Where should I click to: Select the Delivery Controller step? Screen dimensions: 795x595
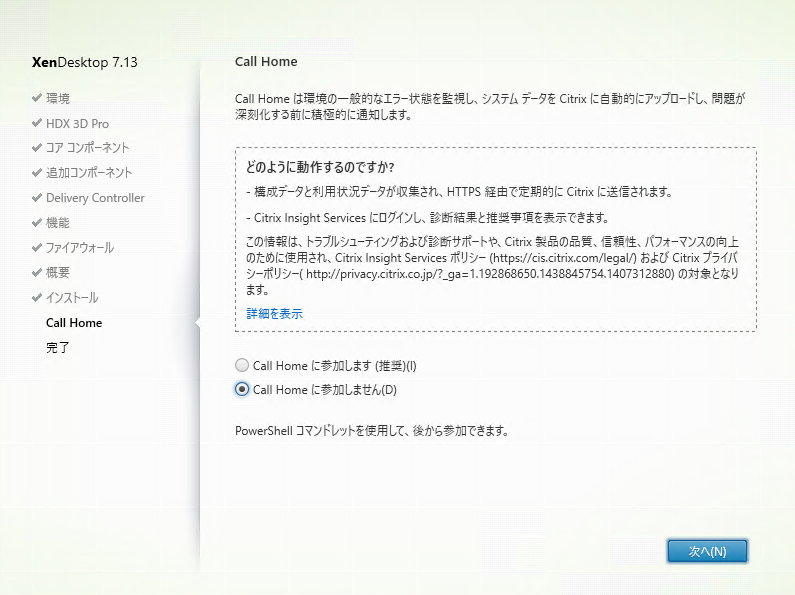click(x=95, y=198)
